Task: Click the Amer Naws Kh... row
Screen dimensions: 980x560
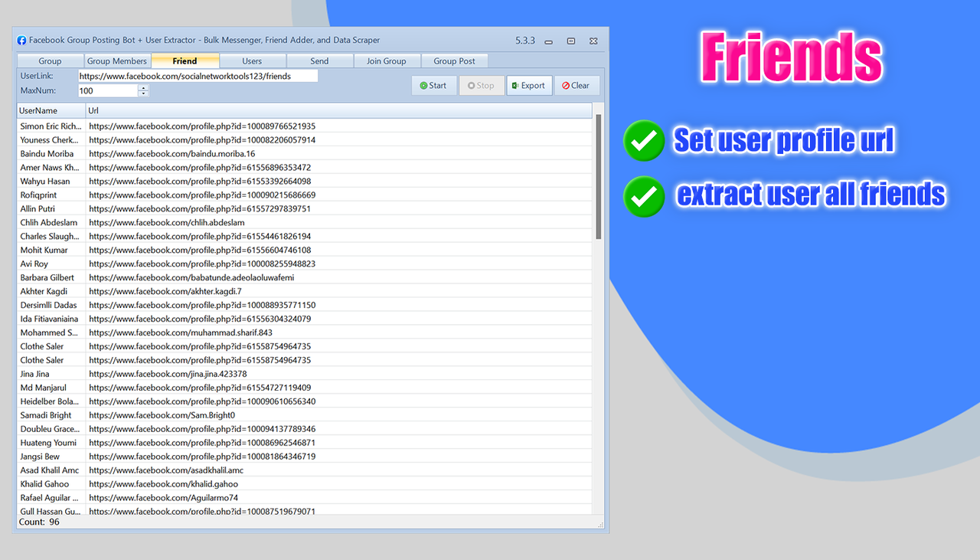Action: coord(304,168)
